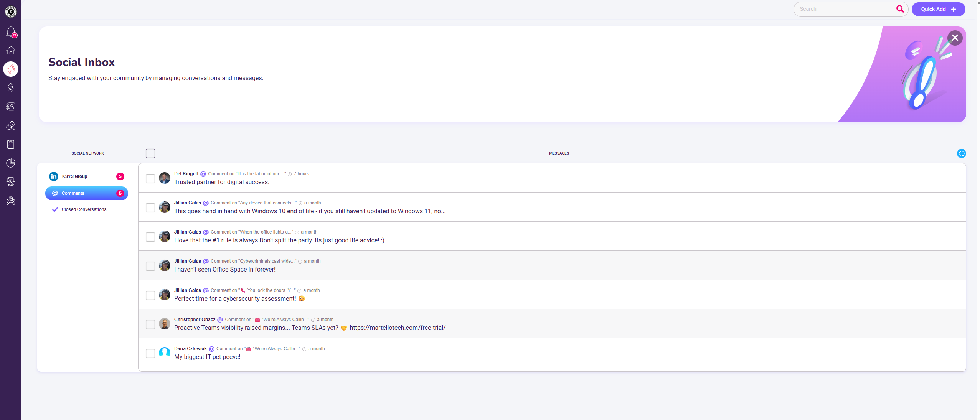This screenshot has width=980, height=420.
Task: Click into the Search input field
Action: point(844,9)
